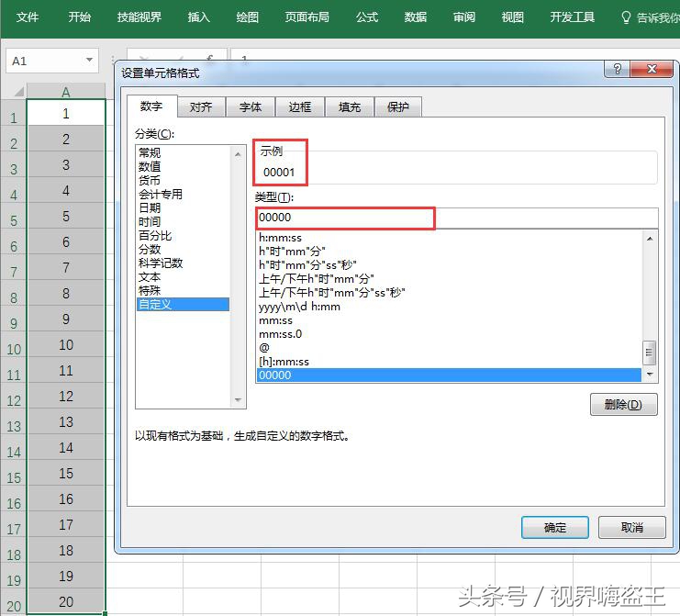Open the 技能视界 ribbon tab

click(139, 17)
